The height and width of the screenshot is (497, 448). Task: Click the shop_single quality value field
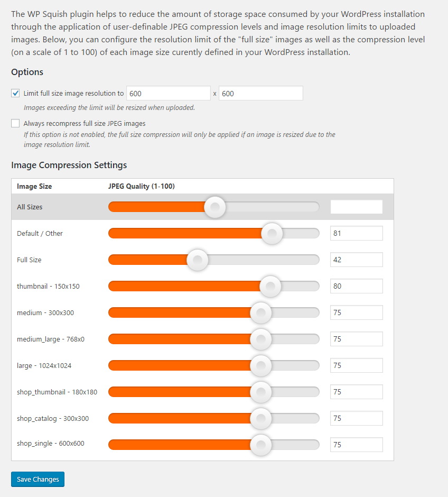tap(356, 445)
